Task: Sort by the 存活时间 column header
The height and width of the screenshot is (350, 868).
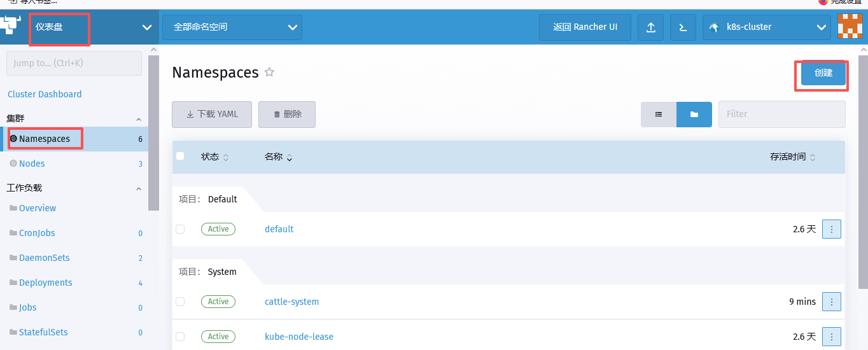Action: 793,157
